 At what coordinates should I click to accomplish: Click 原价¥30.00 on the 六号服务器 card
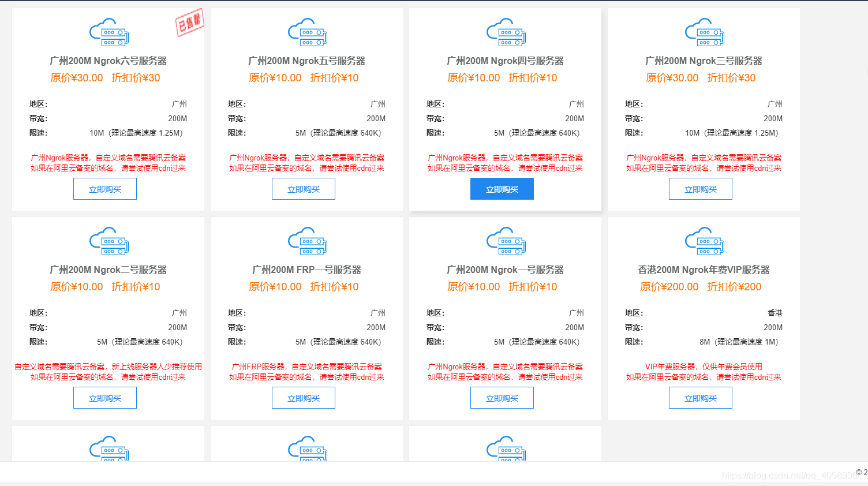(x=77, y=78)
